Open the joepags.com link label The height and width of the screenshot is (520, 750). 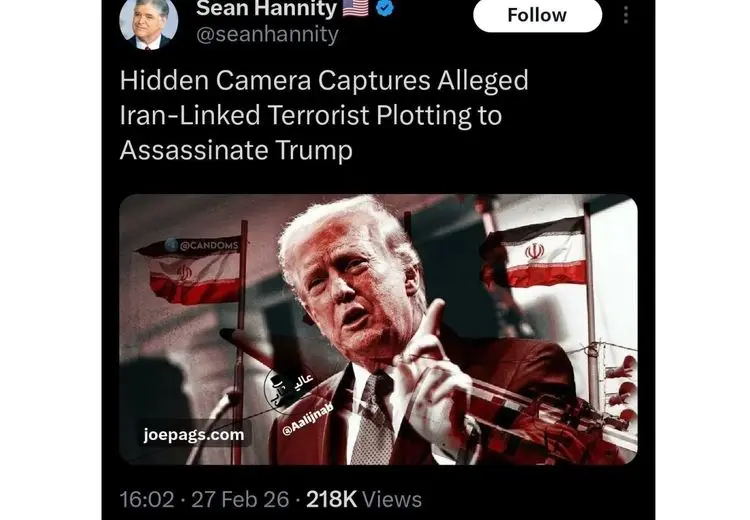click(194, 435)
